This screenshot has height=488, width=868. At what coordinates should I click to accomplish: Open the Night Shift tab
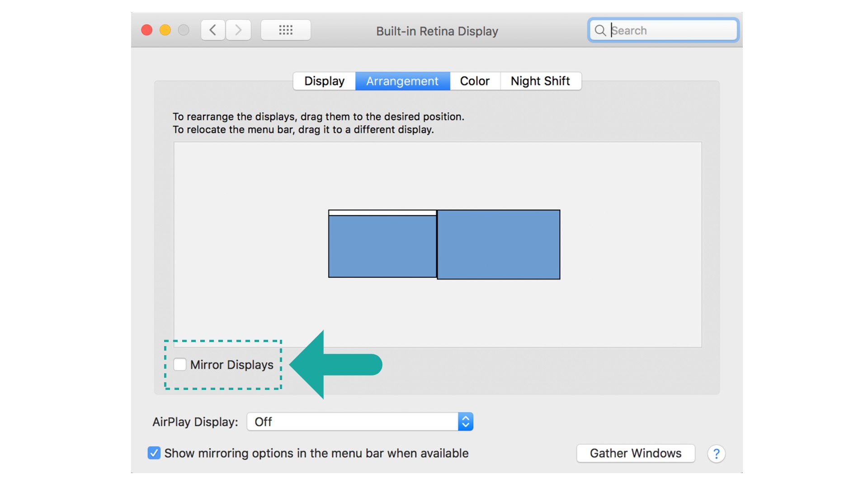[540, 81]
